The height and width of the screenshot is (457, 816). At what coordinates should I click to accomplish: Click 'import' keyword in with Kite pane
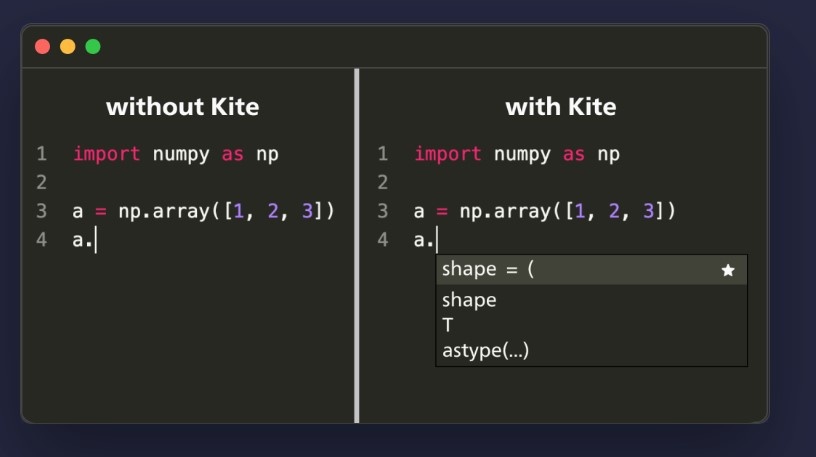point(448,154)
